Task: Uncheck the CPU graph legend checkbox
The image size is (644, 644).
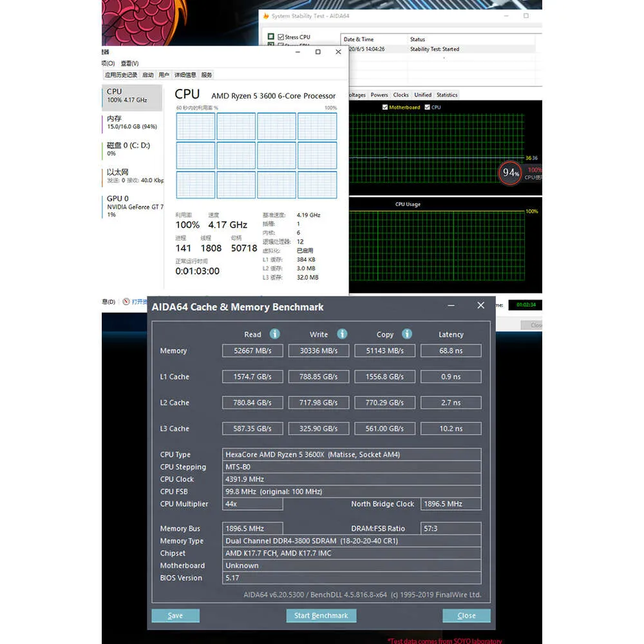Action: click(x=427, y=107)
